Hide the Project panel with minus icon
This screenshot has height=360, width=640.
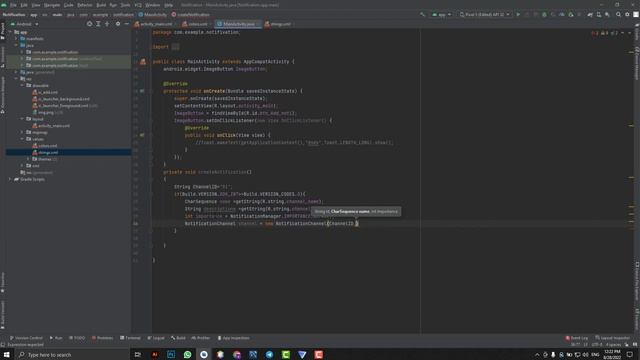coord(127,24)
